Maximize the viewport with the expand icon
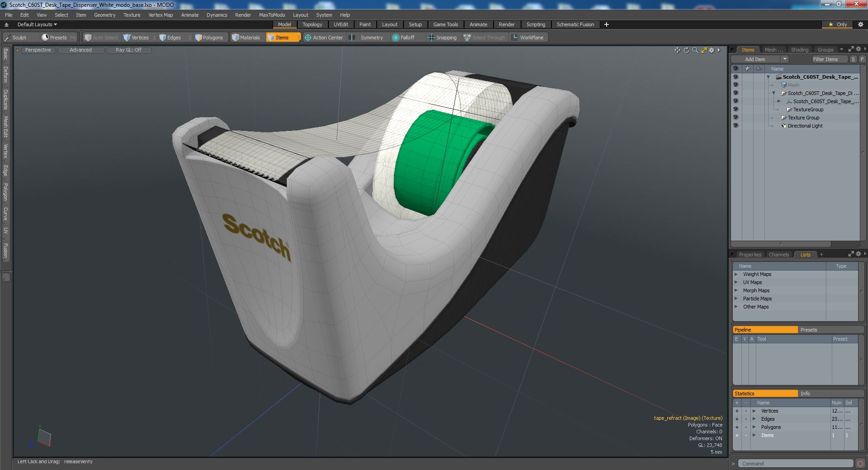 (704, 50)
